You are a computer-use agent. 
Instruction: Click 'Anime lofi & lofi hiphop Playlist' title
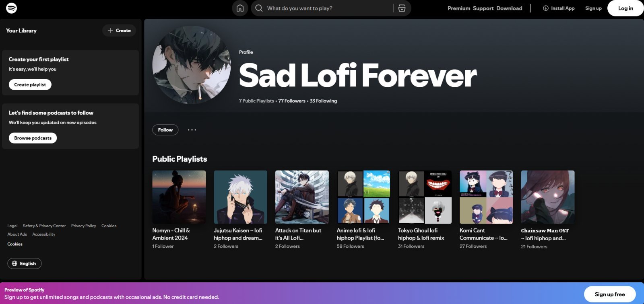click(360, 234)
